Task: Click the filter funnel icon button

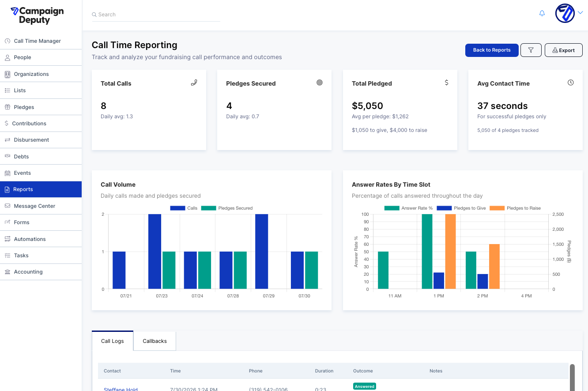Action: 531,50
